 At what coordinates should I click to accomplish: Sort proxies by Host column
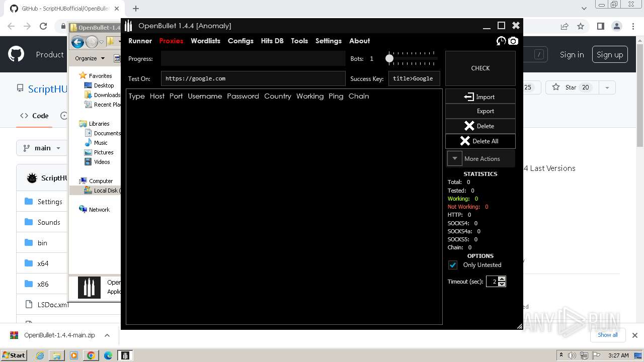tap(157, 96)
